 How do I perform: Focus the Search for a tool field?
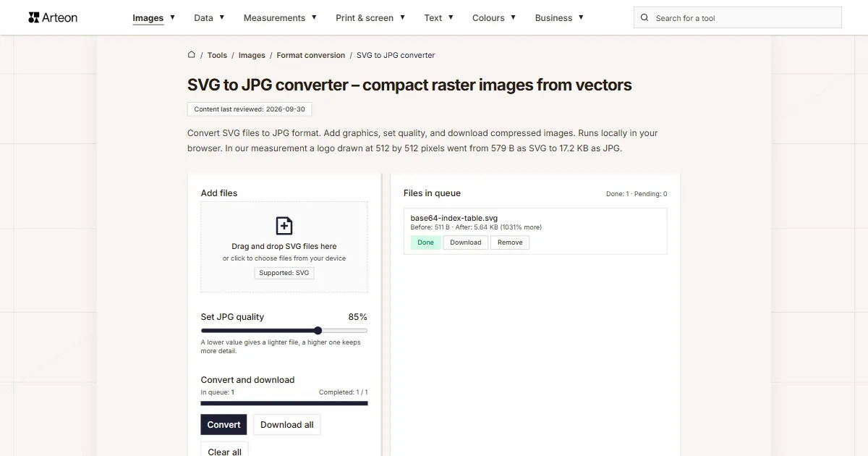[x=738, y=18]
